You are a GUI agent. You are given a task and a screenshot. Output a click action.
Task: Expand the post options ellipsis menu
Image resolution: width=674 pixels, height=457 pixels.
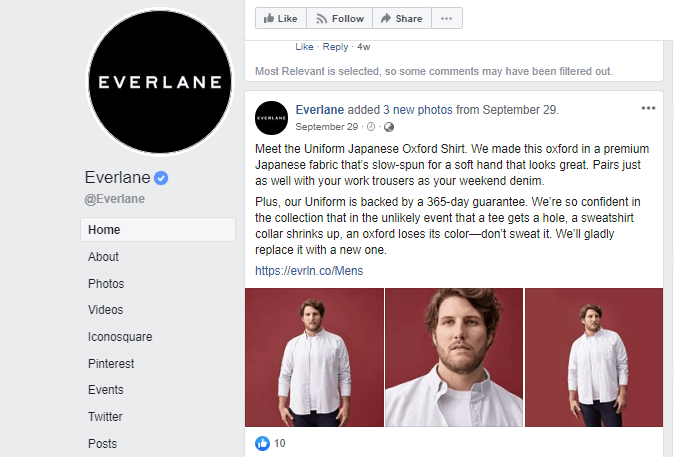pos(648,108)
